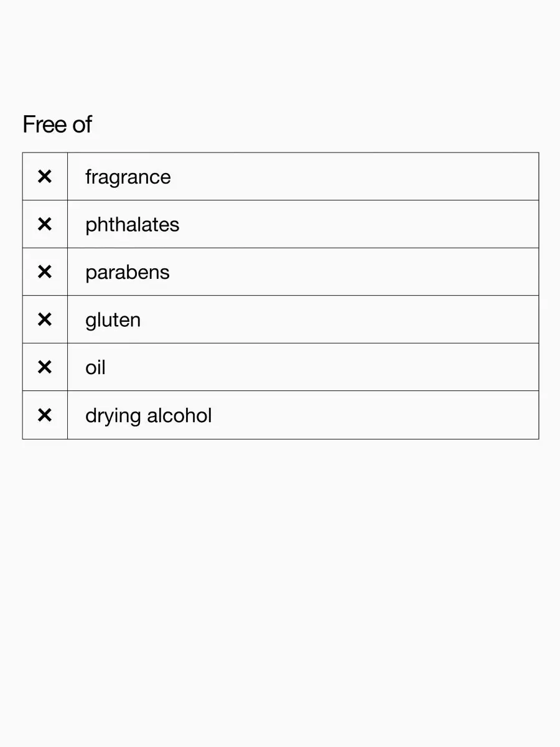
Task: Click the blank area below the table
Action: tap(280, 591)
